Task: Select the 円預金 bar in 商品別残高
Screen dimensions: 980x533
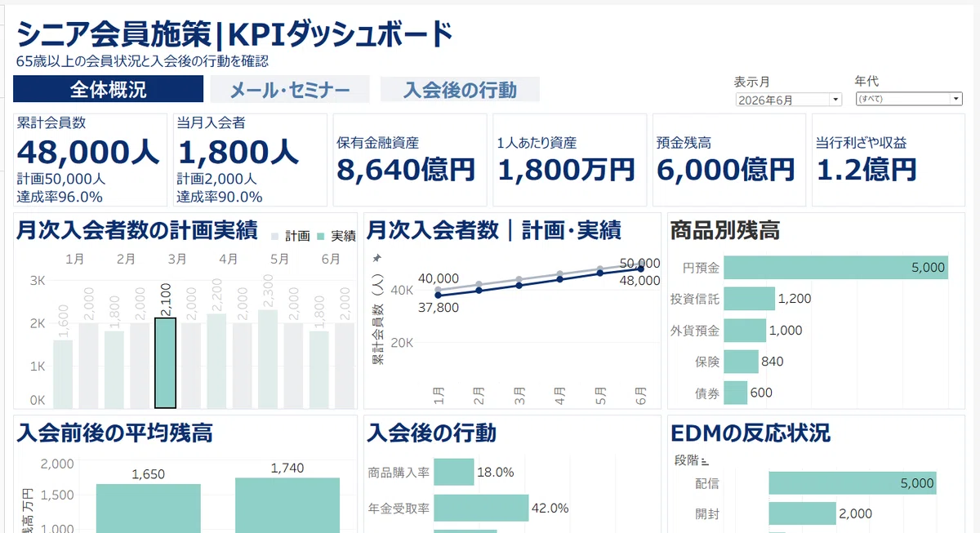Action: [x=835, y=268]
